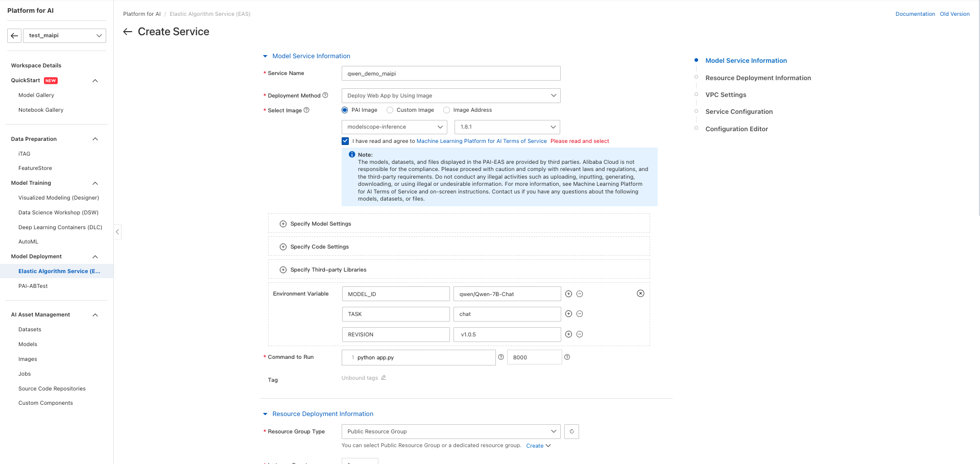
Task: Click the REVISION value v1.0.5 field
Action: 507,335
